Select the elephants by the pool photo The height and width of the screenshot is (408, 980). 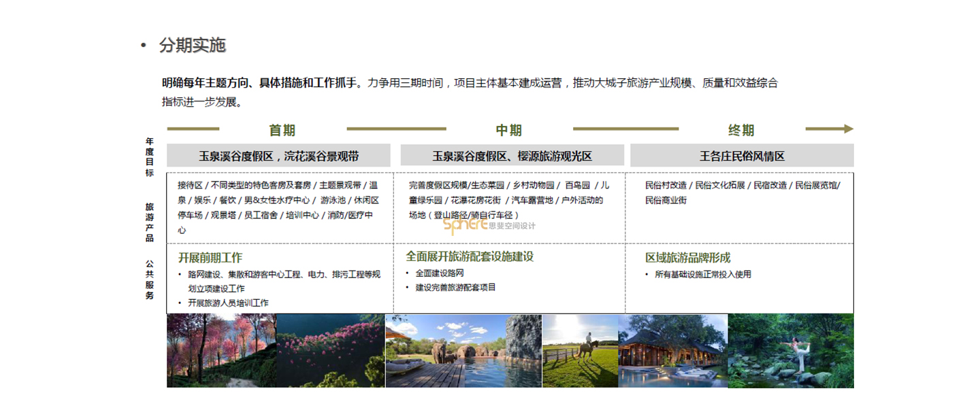pyautogui.click(x=463, y=351)
